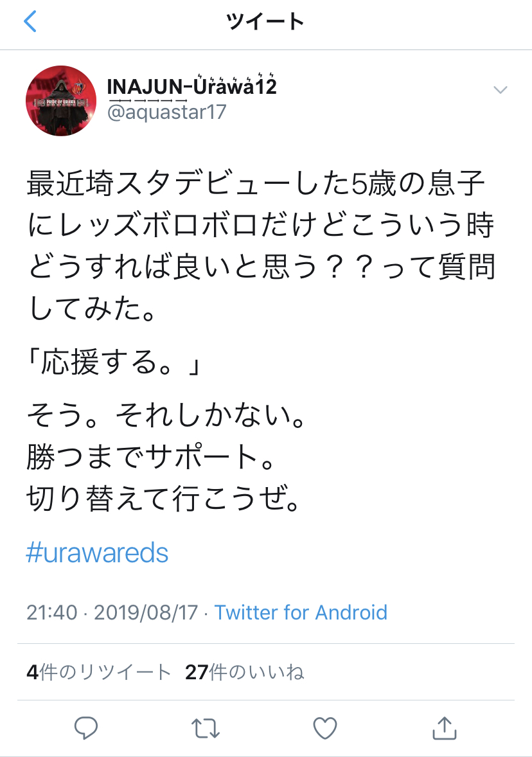The image size is (532, 757).
Task: Open the tweet options chevron menu
Action: [x=500, y=90]
